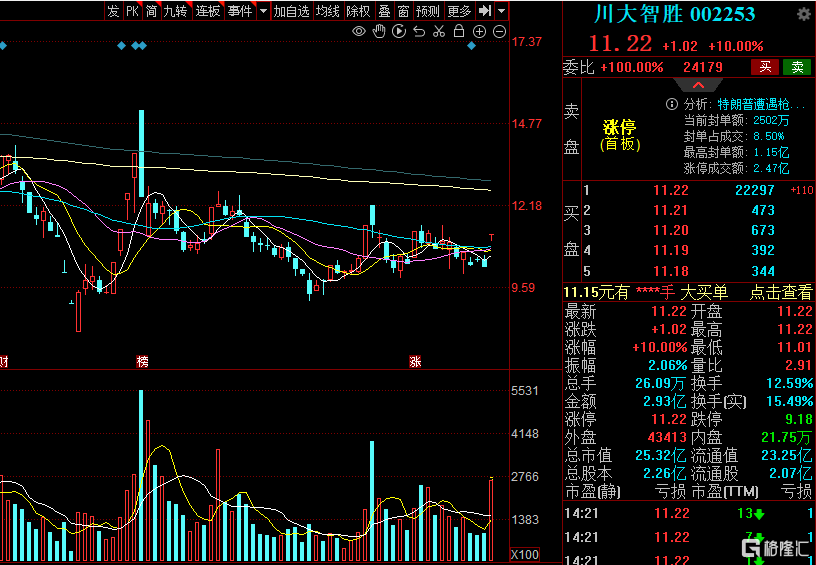Click the 榜 event marker below the candlesticks
This screenshot has width=816, height=565.
[x=142, y=361]
